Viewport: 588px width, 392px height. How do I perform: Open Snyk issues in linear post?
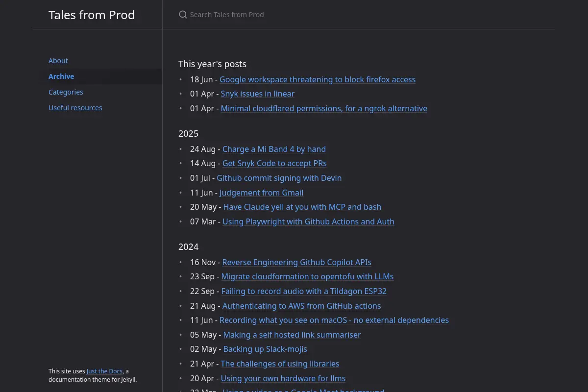click(x=258, y=94)
